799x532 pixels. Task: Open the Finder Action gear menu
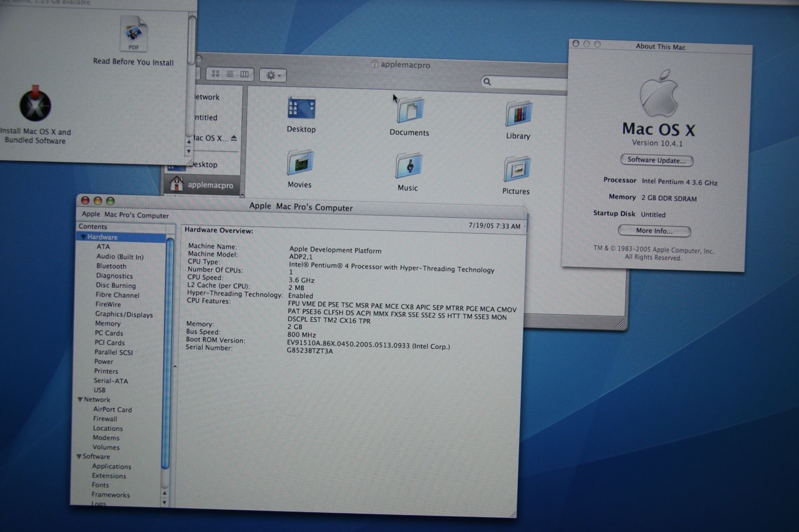[x=273, y=75]
